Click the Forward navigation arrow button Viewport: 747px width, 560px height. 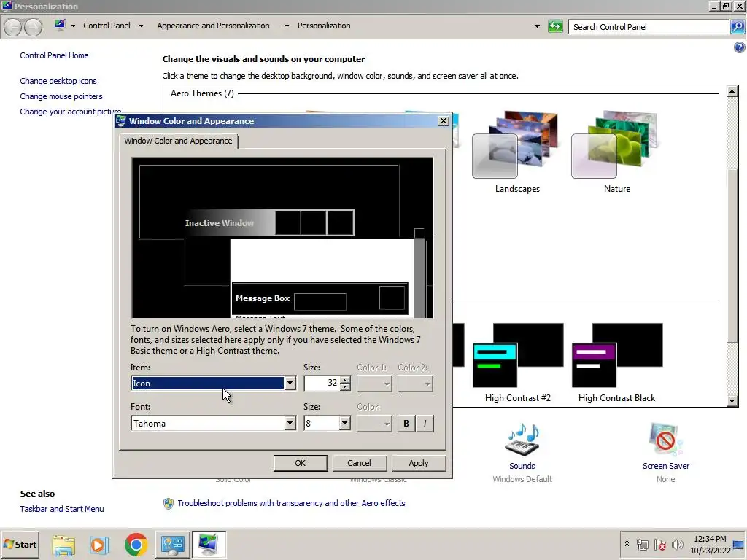pos(33,27)
